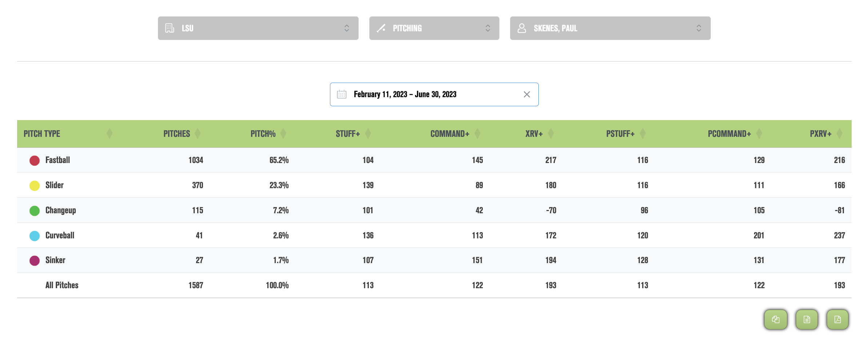Viewport: 868px width, 353px height.
Task: Click the copy-to-clipboard export icon
Action: click(x=776, y=320)
